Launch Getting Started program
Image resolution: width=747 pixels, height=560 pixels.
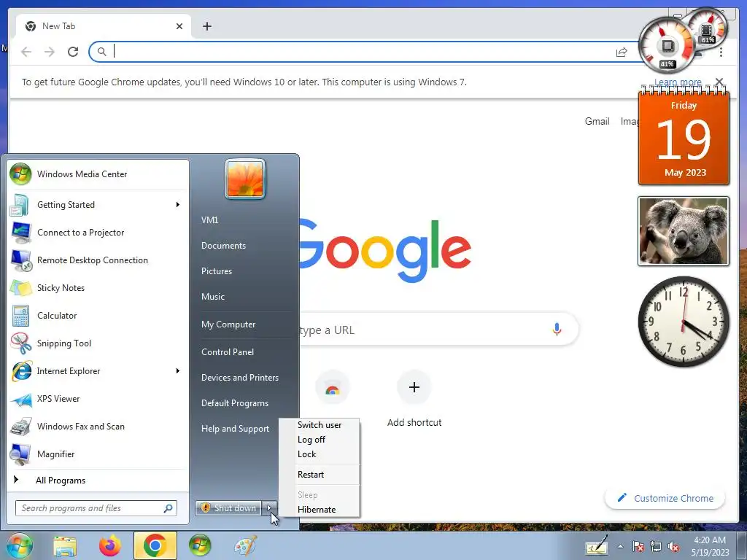98,205
